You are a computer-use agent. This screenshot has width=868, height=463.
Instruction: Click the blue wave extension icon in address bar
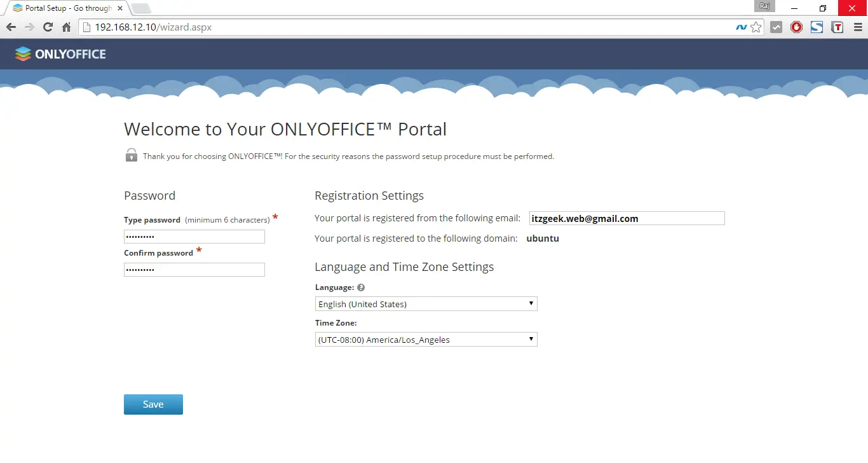tap(741, 27)
